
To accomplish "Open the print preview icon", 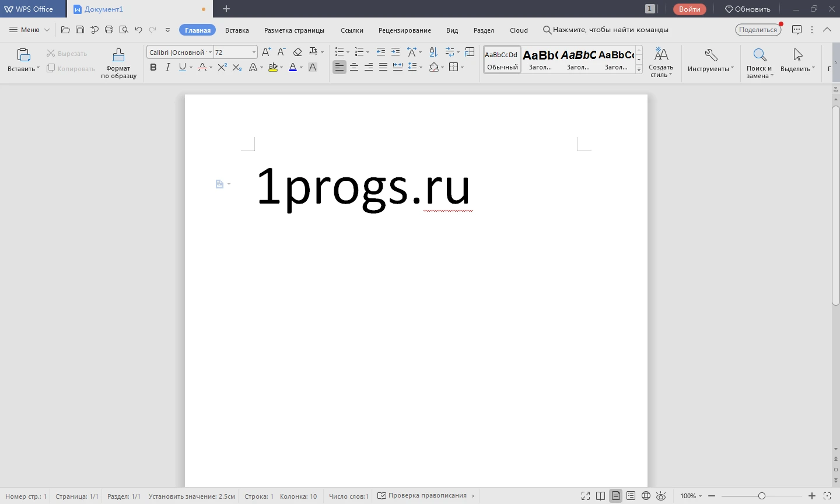I will pos(124,30).
